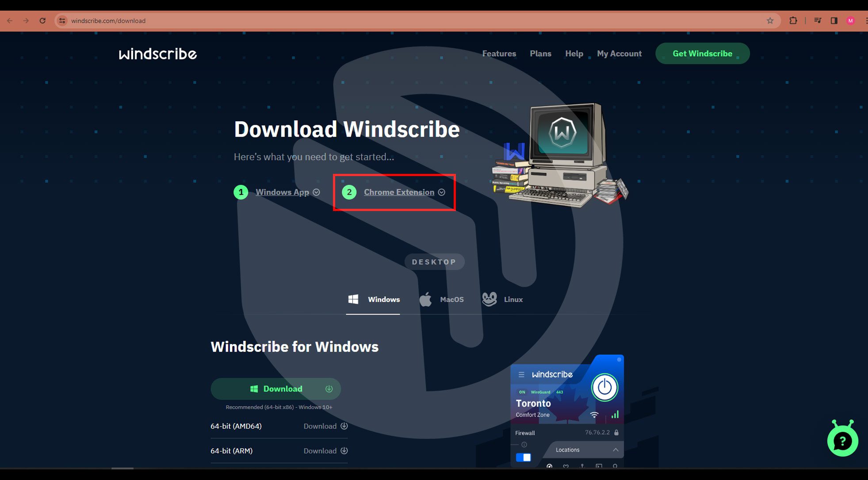
Task: Click the DESKTOP section pill
Action: (x=434, y=262)
